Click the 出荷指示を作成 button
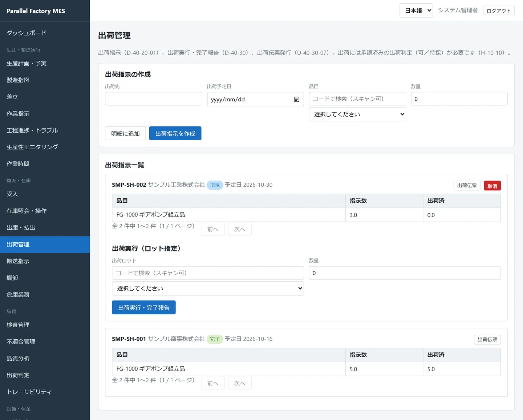This screenshot has width=523, height=420. point(175,133)
